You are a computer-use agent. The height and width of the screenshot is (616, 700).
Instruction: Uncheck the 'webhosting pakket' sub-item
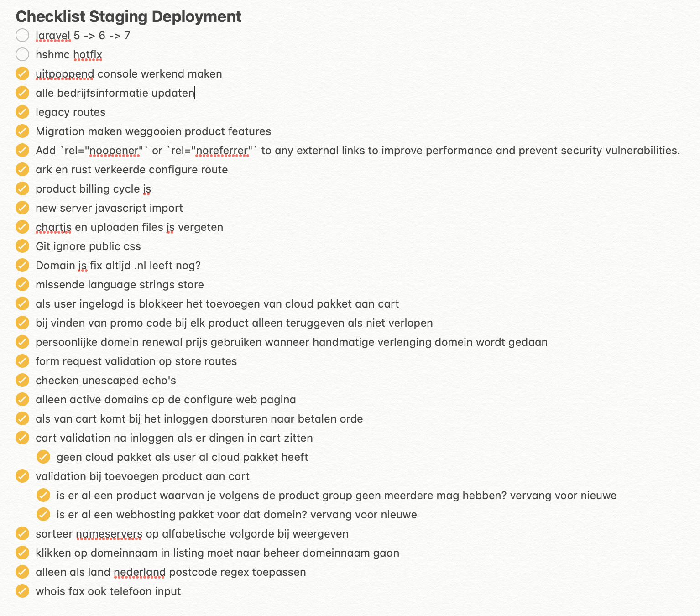43,514
